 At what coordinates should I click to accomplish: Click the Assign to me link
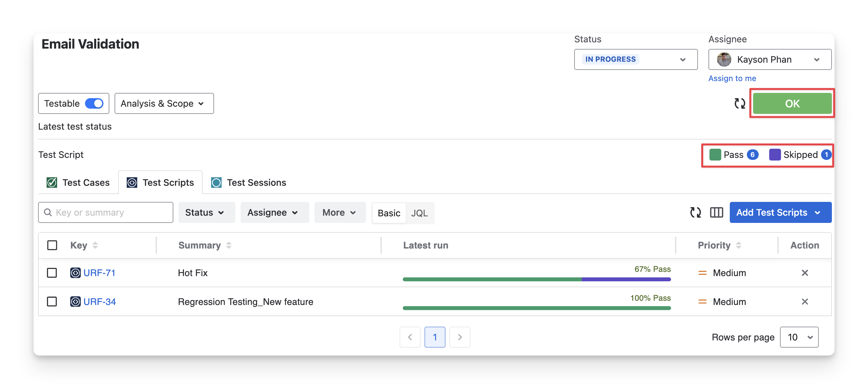point(732,78)
